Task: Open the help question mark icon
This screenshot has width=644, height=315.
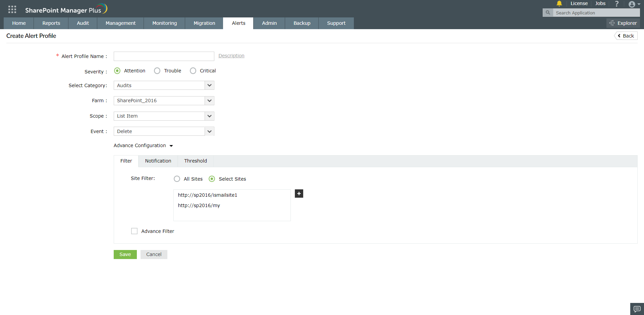Action: 617,4
